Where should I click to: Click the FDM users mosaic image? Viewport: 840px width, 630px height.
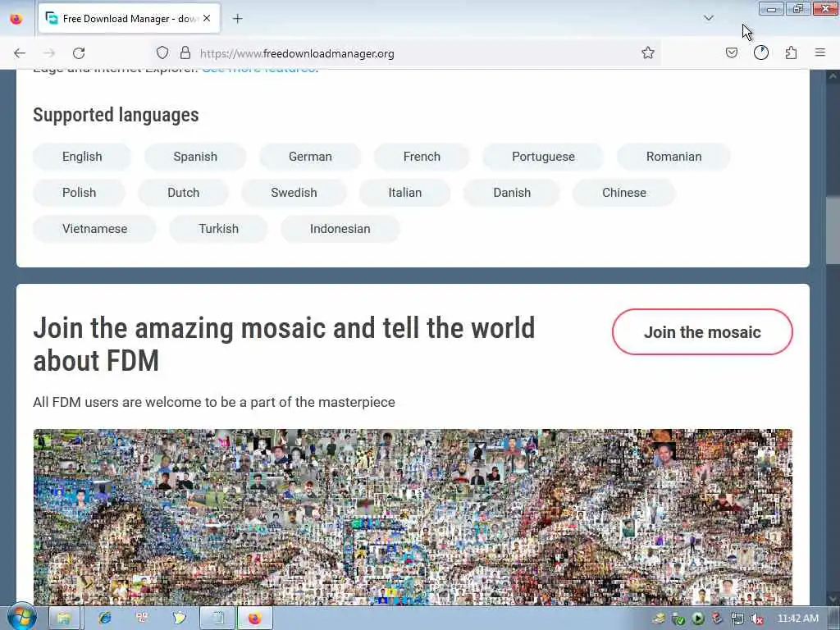pos(413,517)
